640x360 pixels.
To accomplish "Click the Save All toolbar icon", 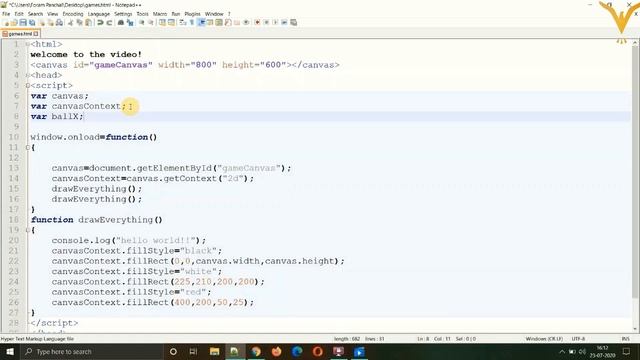I will tap(32, 23).
